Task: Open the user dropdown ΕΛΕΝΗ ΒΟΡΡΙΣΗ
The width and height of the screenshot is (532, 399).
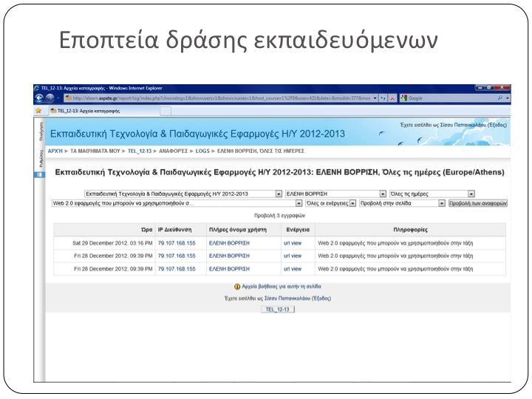Action: point(336,194)
